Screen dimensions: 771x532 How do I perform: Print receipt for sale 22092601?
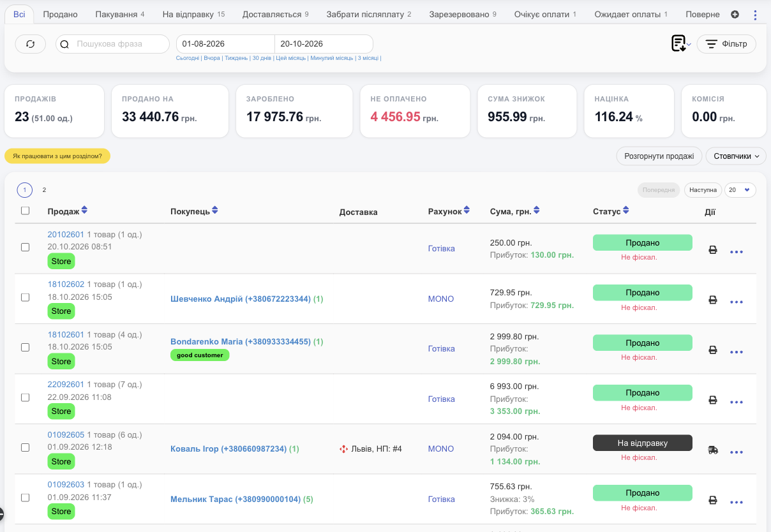pyautogui.click(x=713, y=400)
